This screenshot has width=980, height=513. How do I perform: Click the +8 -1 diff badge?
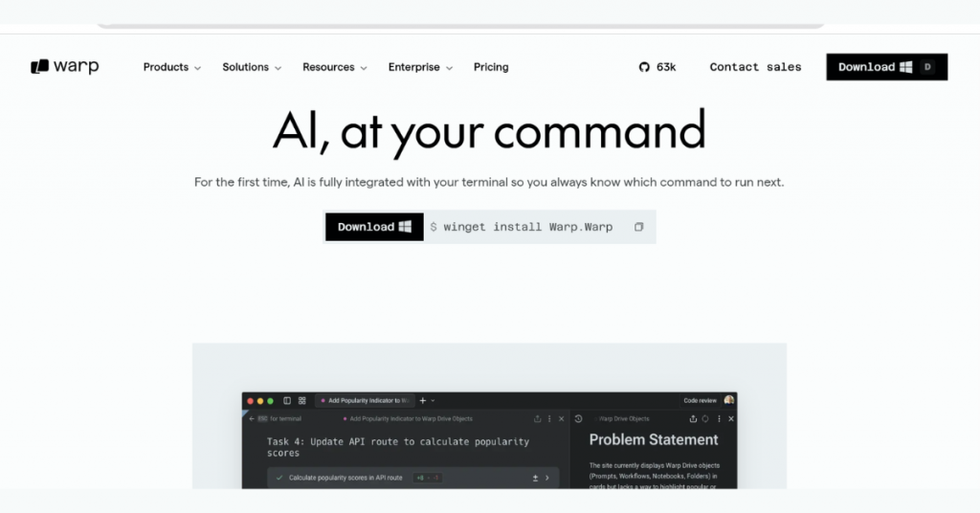428,478
